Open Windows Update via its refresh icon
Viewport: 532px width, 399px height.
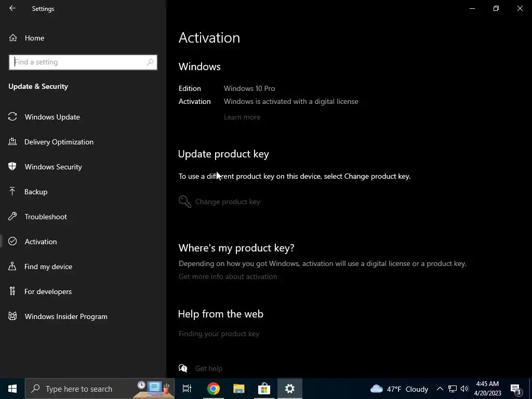(12, 117)
